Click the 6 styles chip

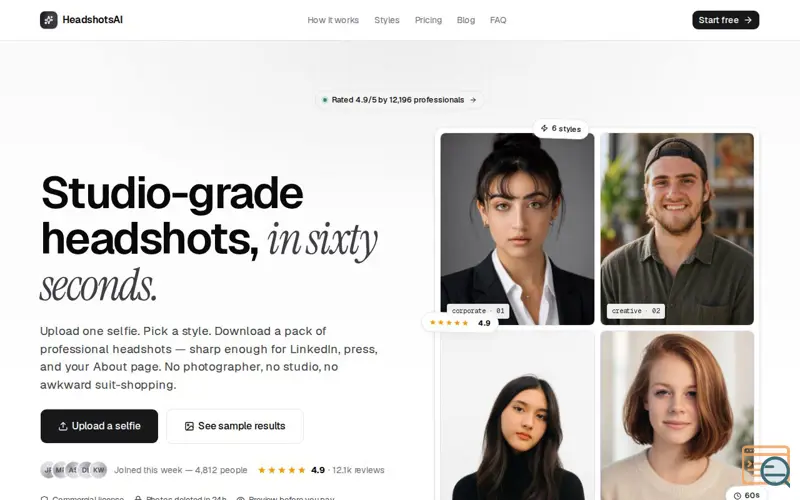coord(560,129)
